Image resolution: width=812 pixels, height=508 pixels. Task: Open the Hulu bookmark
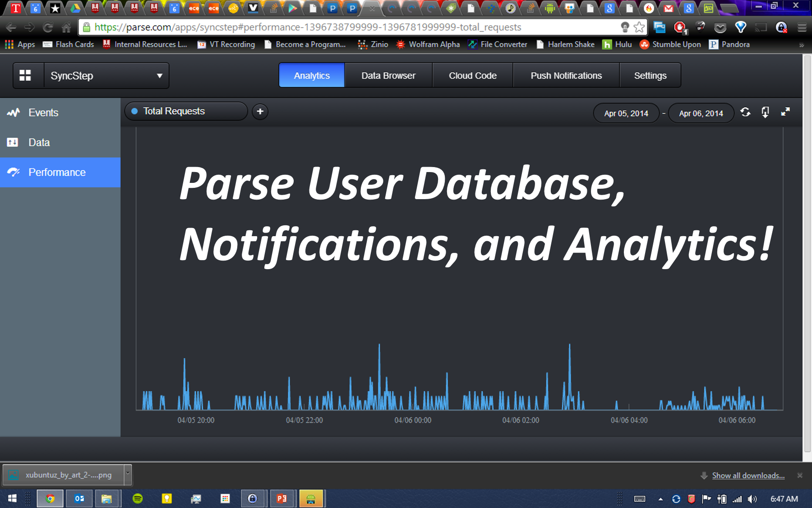click(x=617, y=44)
